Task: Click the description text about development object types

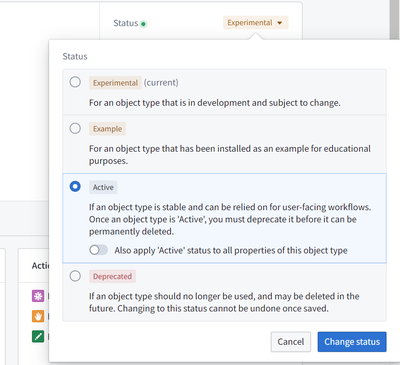Action: coord(215,103)
